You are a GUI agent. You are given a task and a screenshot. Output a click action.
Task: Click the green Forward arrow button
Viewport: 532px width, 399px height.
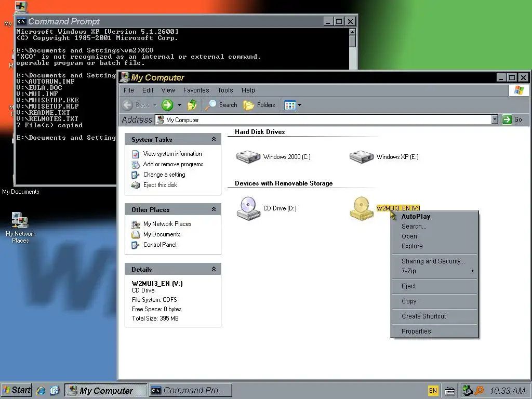[x=167, y=105]
